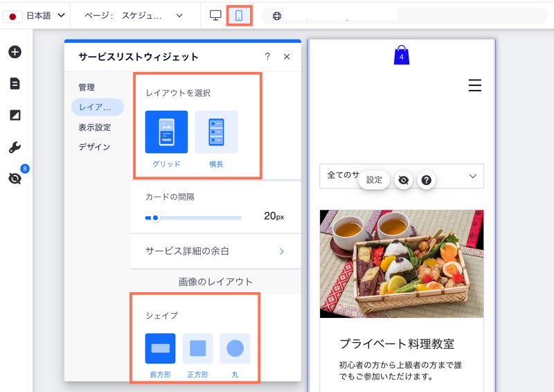Open the hamburger menu on mobile preview
554x392 pixels.
tap(474, 85)
